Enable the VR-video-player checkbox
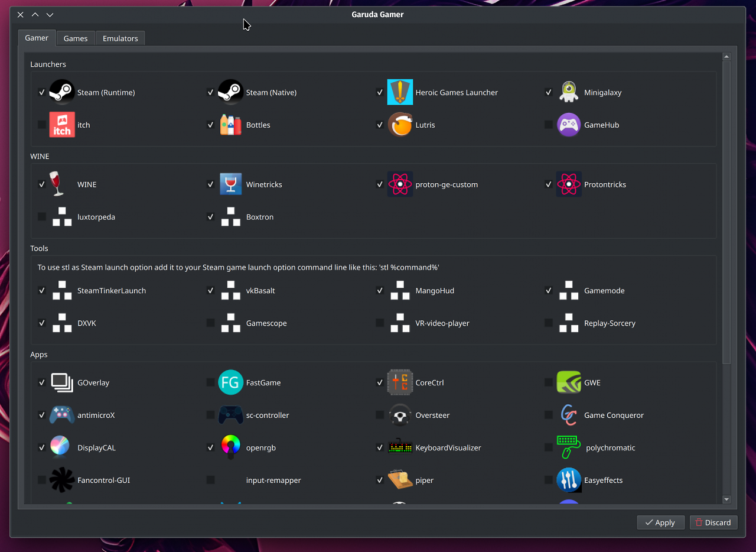 point(380,323)
